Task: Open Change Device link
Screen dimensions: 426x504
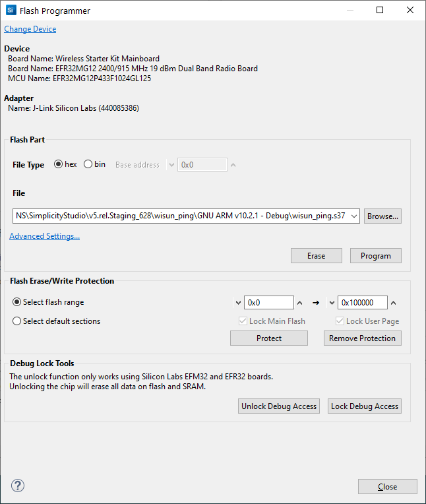Action: click(x=30, y=29)
